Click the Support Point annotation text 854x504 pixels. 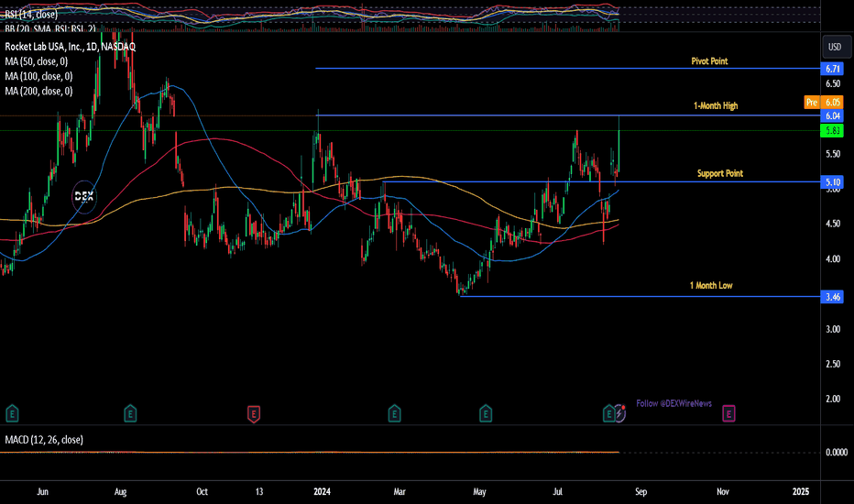(720, 173)
